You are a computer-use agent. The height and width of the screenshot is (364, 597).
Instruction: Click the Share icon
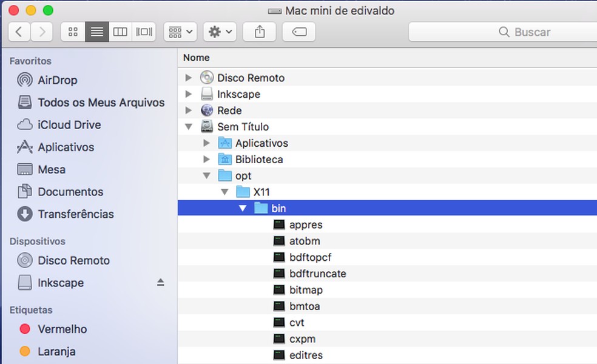259,32
